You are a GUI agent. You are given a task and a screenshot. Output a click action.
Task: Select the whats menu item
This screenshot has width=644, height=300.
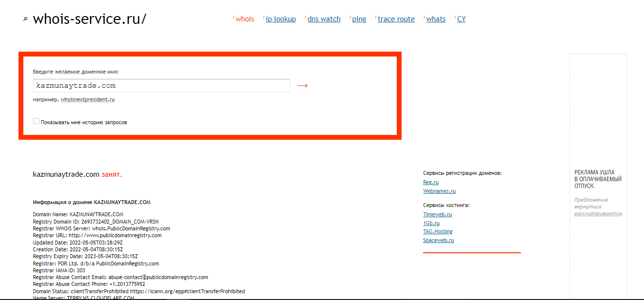pyautogui.click(x=436, y=19)
